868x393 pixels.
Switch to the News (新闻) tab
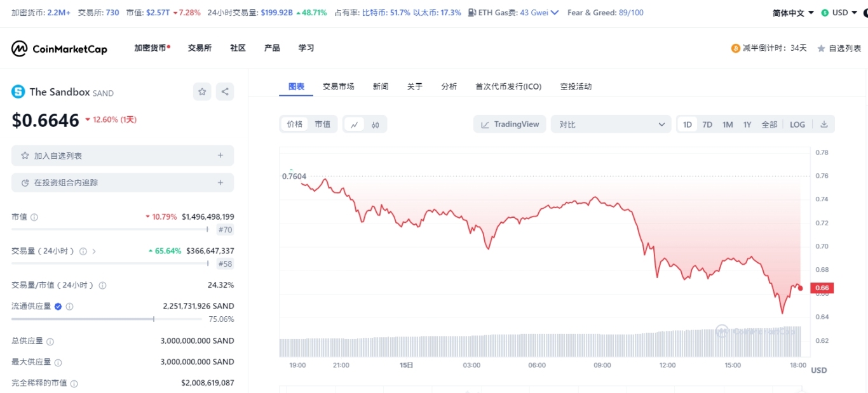pyautogui.click(x=381, y=86)
